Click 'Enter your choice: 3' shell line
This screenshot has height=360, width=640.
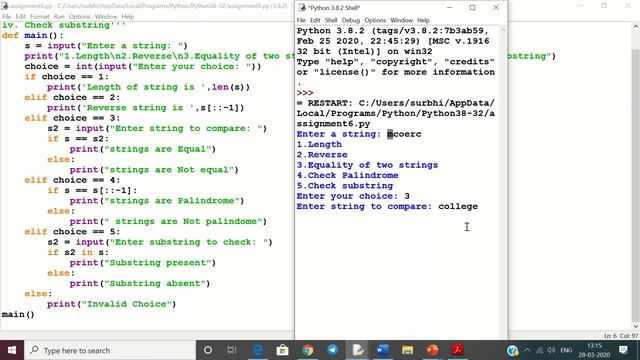pyautogui.click(x=353, y=196)
